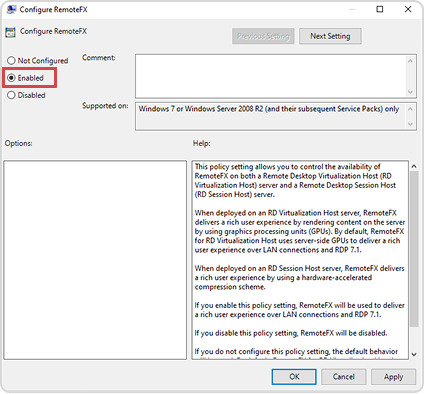Click the Help pane scrollbar thumb

(414, 249)
